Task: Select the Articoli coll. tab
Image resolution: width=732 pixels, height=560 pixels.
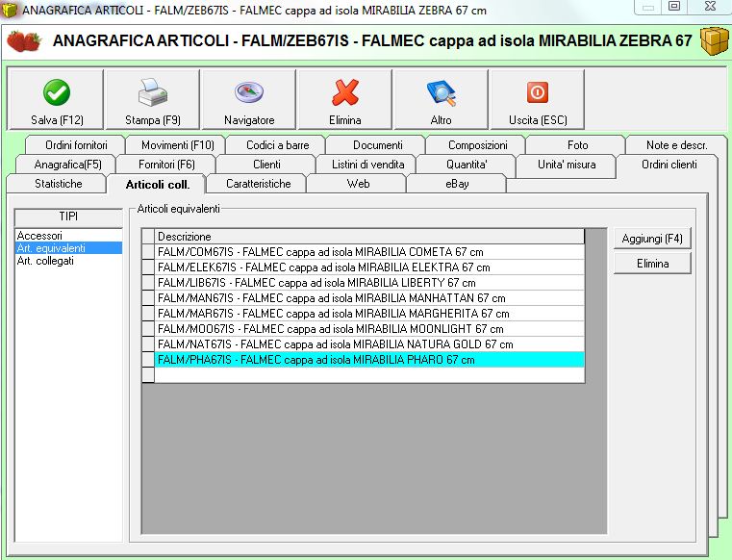Action: (158, 184)
